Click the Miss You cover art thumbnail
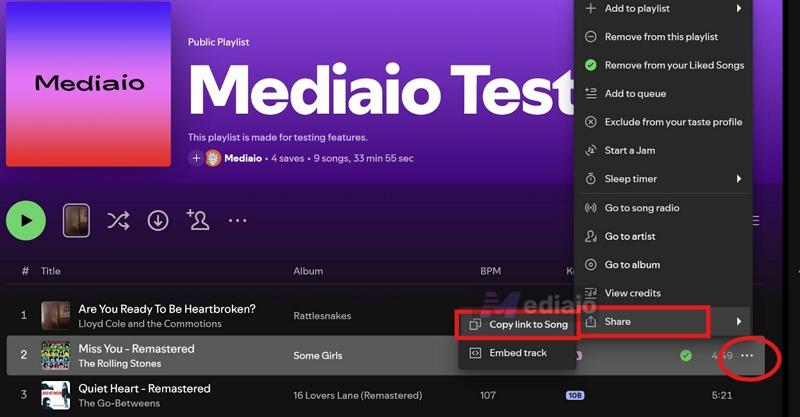Image resolution: width=800 pixels, height=417 pixels. click(x=56, y=355)
